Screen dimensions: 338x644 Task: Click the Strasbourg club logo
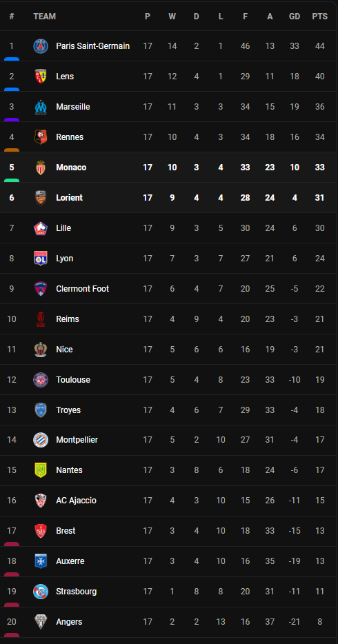click(x=41, y=592)
